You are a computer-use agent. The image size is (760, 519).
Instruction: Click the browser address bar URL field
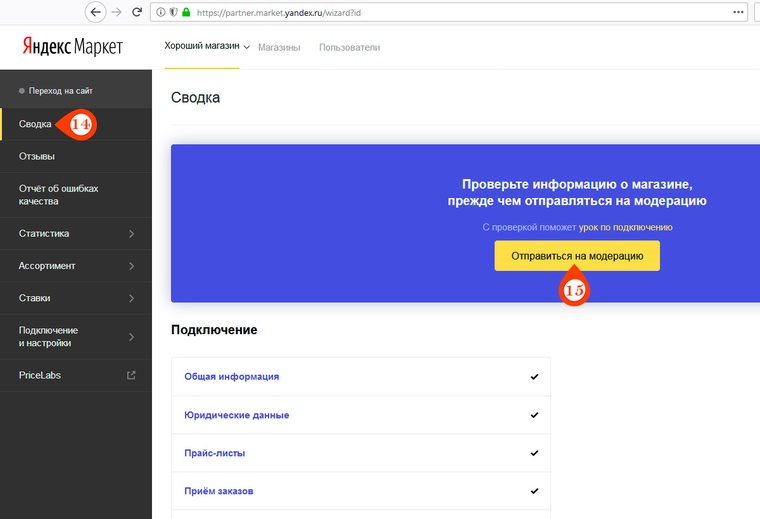point(450,13)
